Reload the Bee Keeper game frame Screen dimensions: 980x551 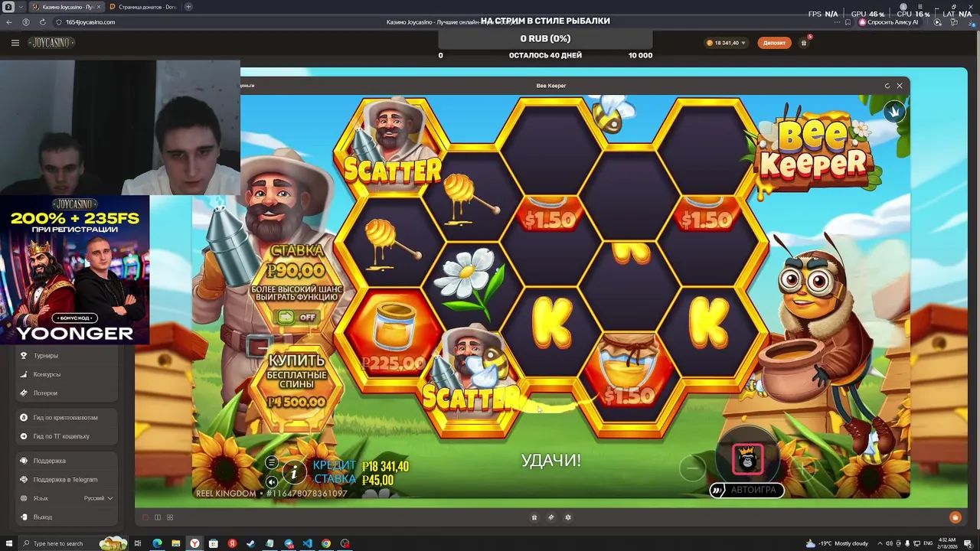[887, 86]
